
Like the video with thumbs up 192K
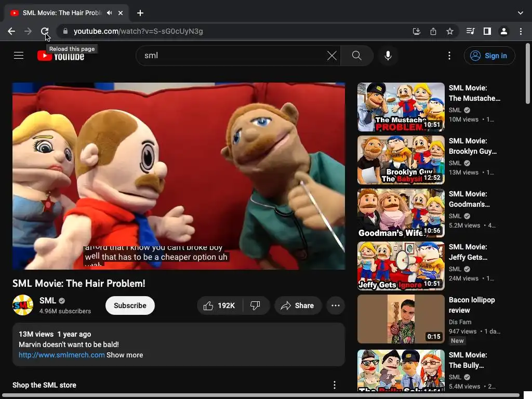tap(220, 305)
